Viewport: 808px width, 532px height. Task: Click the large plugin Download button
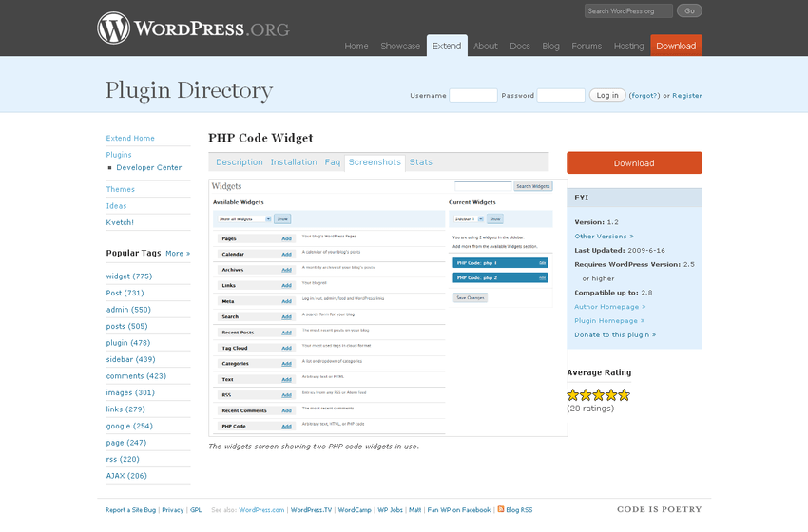pyautogui.click(x=634, y=162)
